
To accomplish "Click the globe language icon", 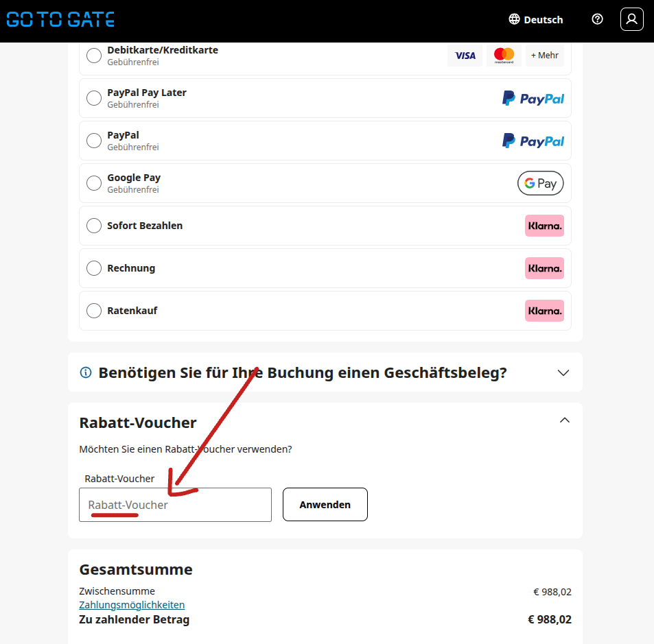I will pyautogui.click(x=513, y=19).
